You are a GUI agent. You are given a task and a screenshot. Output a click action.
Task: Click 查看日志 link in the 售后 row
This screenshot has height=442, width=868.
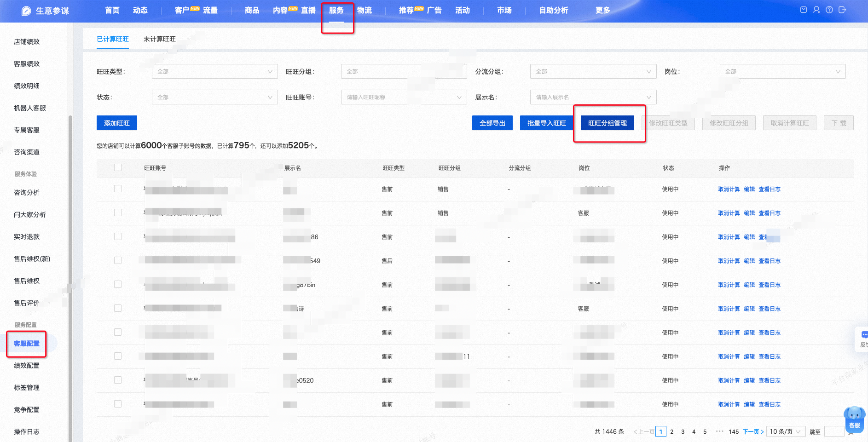click(770, 261)
